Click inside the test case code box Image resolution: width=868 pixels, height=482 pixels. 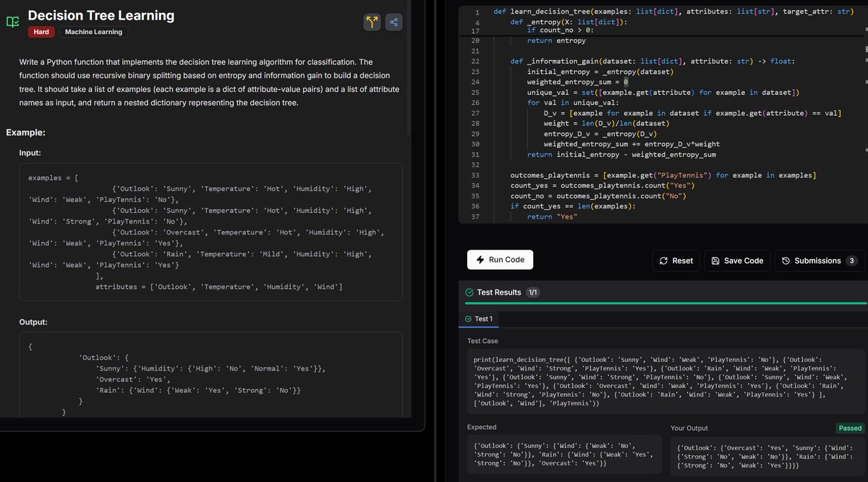click(665, 381)
